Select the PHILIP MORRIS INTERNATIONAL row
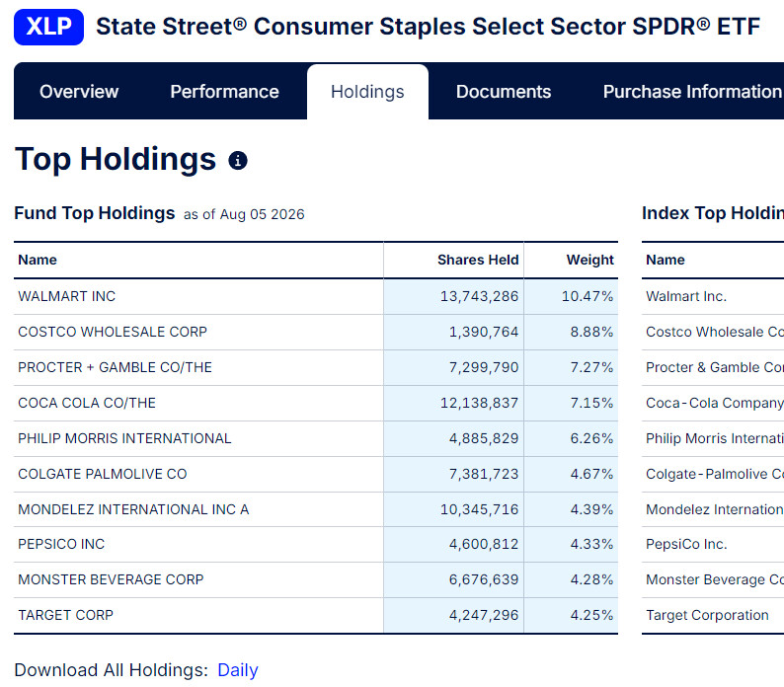The height and width of the screenshot is (687, 784). [316, 438]
